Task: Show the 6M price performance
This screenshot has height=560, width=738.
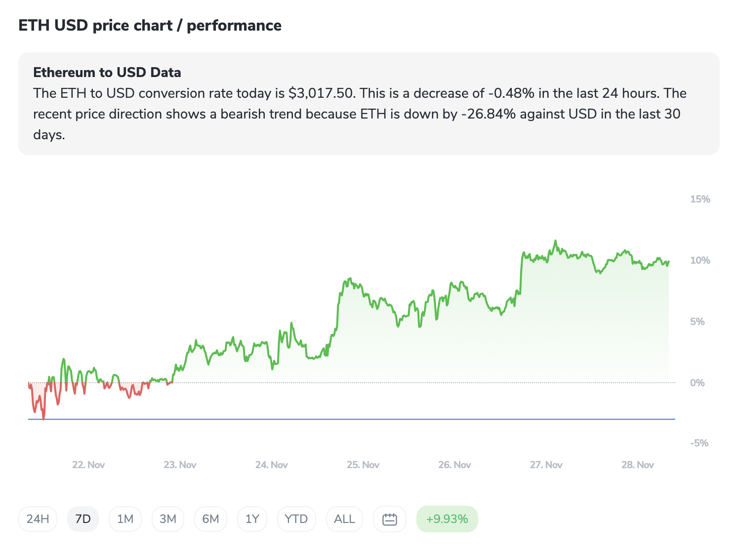Action: (x=210, y=519)
